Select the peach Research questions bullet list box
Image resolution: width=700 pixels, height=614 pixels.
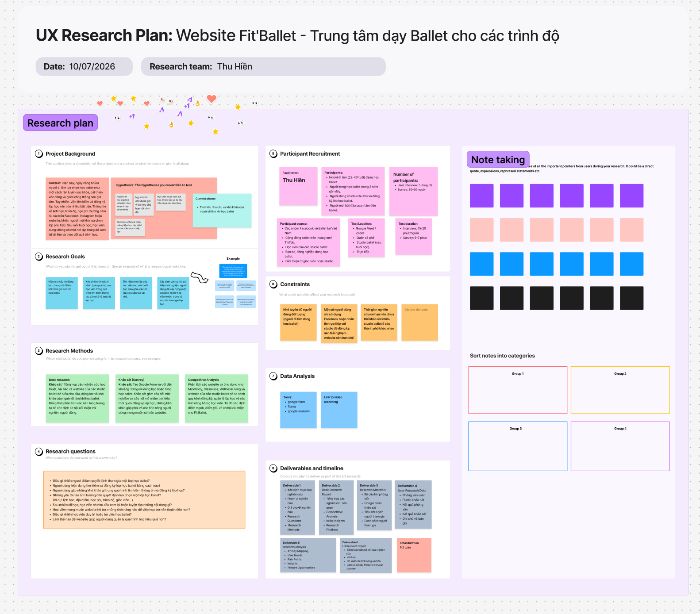pos(144,500)
